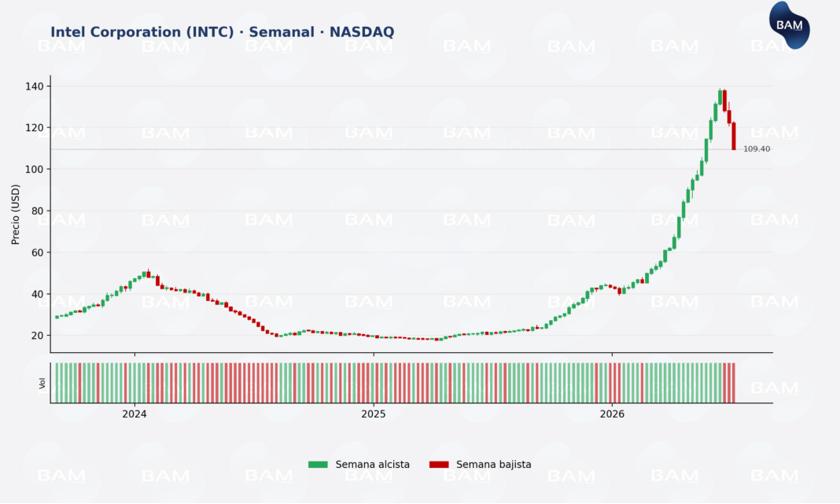This screenshot has height=504, width=840.
Task: Click the red Semana bajista legend swatch
Action: (x=439, y=465)
